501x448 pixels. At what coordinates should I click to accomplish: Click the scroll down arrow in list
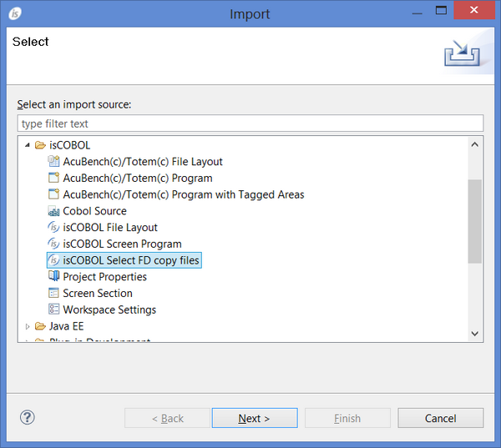[475, 333]
